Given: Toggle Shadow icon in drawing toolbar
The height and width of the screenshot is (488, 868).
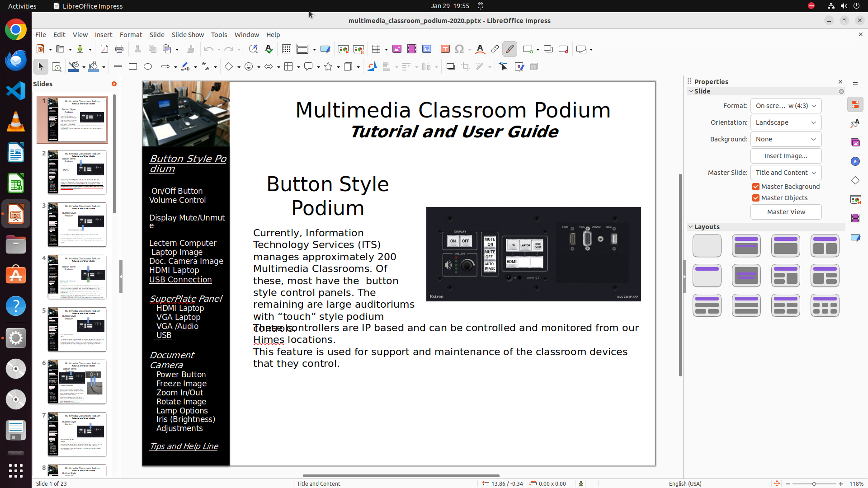Looking at the screenshot, I should [450, 67].
